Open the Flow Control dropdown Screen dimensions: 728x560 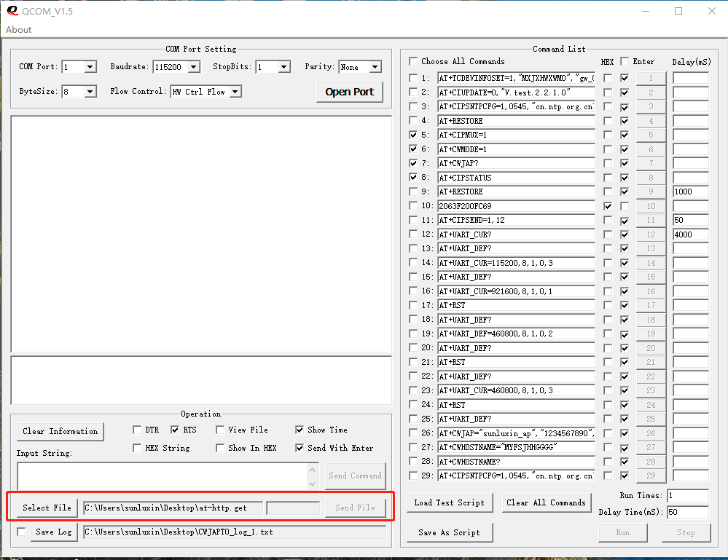235,92
